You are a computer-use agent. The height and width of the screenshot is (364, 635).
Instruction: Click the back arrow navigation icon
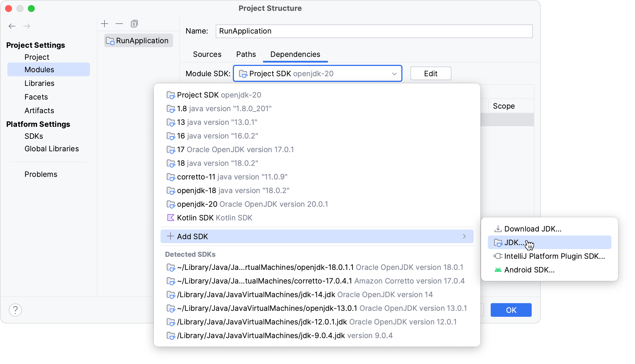pos(12,26)
